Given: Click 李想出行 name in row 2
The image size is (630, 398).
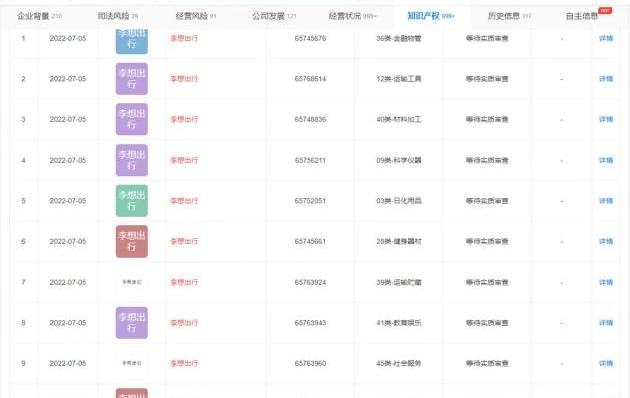Looking at the screenshot, I should (184, 79).
